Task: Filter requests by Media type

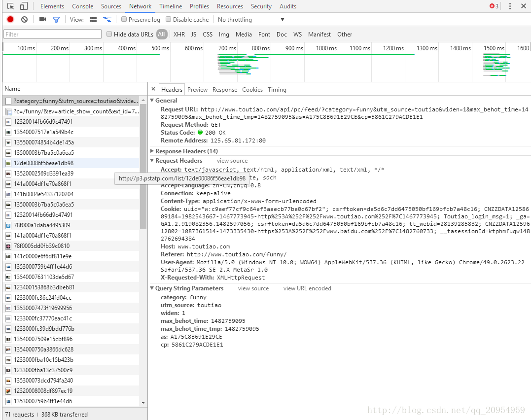Action: click(x=244, y=34)
